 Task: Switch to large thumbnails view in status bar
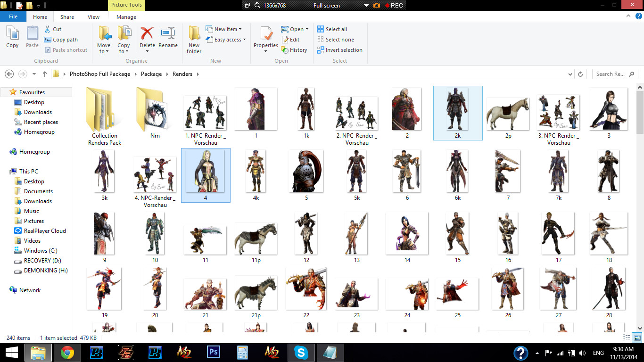click(636, 337)
